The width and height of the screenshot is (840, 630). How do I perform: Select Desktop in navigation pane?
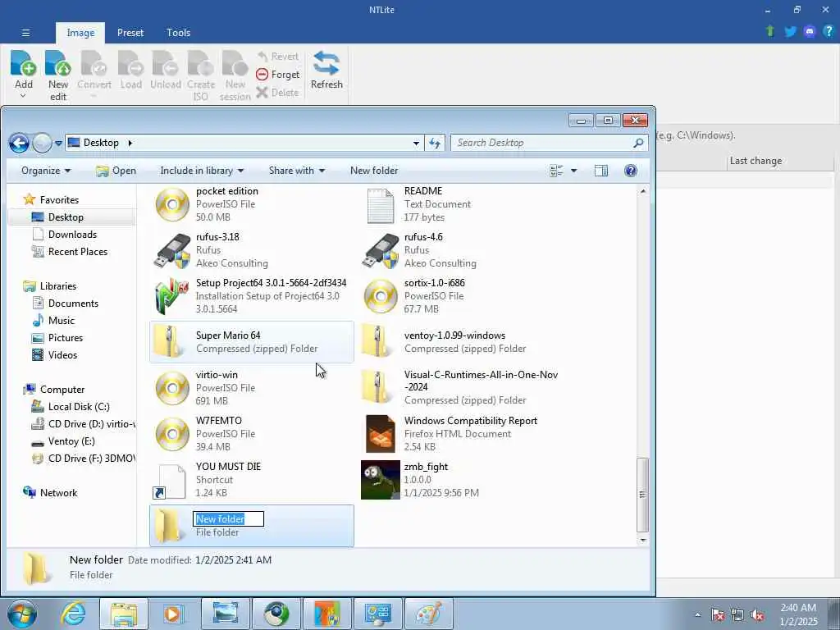click(66, 217)
